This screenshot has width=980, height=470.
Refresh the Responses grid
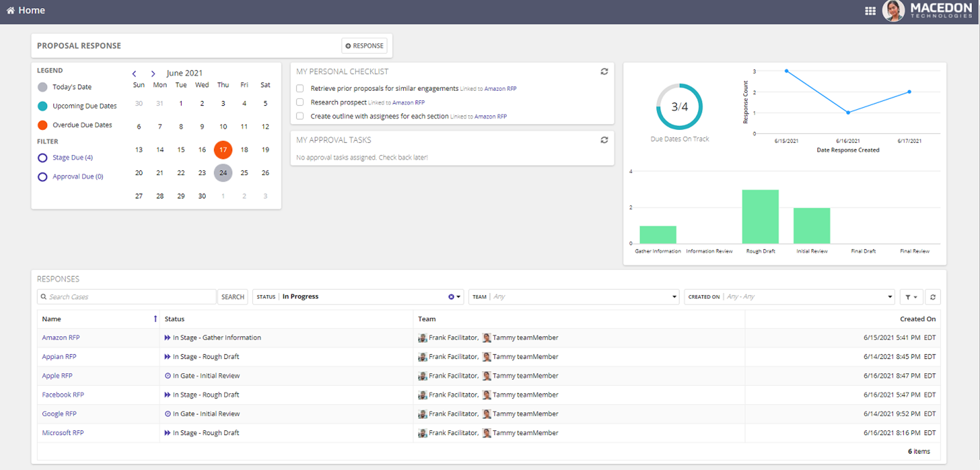point(933,297)
